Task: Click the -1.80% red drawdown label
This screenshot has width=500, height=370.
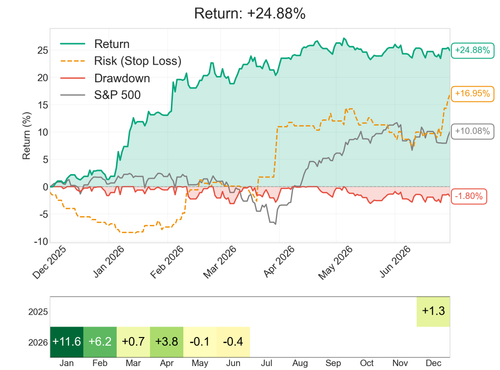Action: (x=469, y=196)
